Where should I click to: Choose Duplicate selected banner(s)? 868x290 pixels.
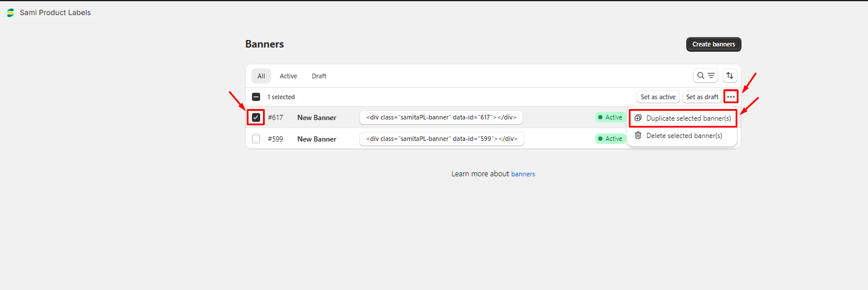pyautogui.click(x=688, y=118)
